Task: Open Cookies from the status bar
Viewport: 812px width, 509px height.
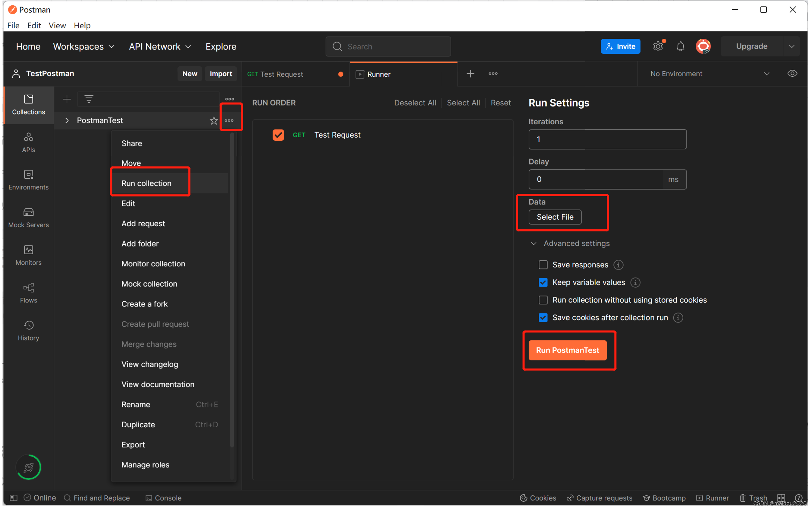Action: tap(538, 498)
